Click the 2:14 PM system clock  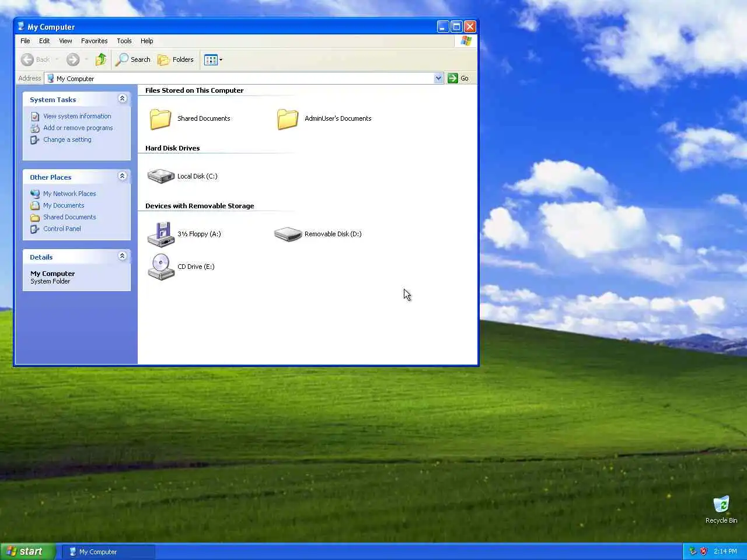pos(725,551)
